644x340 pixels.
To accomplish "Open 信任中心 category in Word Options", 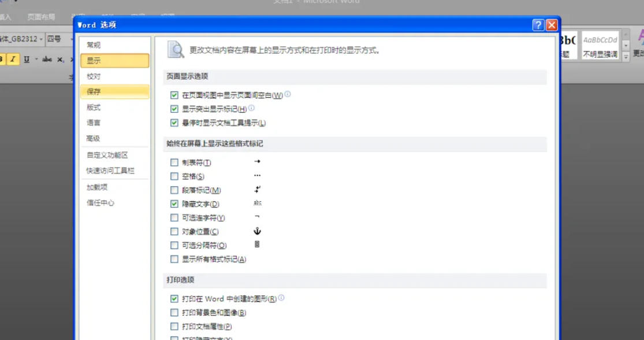I will (x=115, y=203).
